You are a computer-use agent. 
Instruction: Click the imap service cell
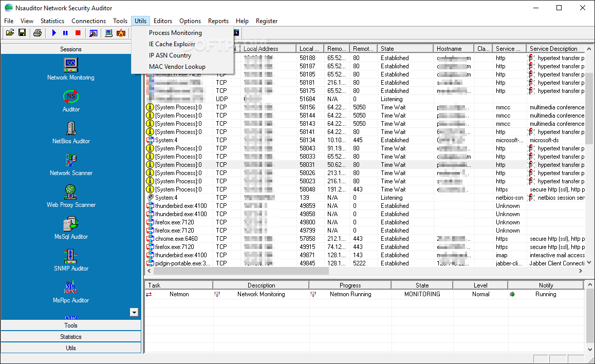pos(510,255)
